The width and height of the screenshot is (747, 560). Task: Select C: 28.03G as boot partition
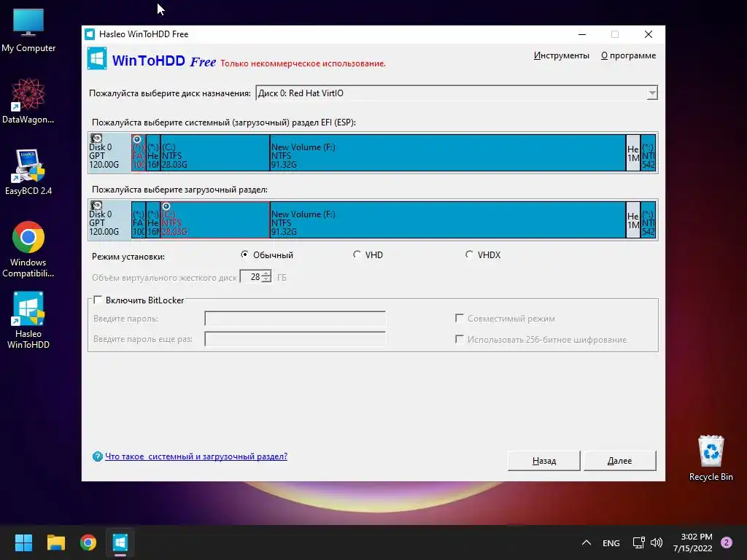215,219
